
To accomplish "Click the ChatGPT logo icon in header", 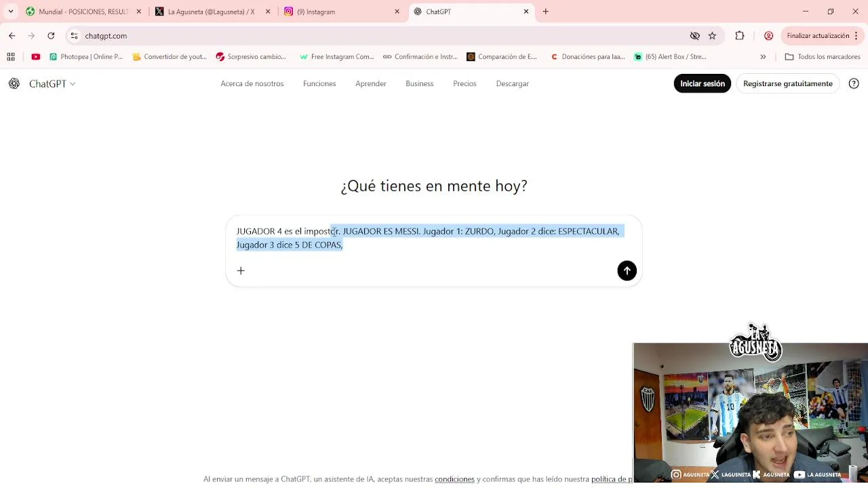I will pos(14,83).
